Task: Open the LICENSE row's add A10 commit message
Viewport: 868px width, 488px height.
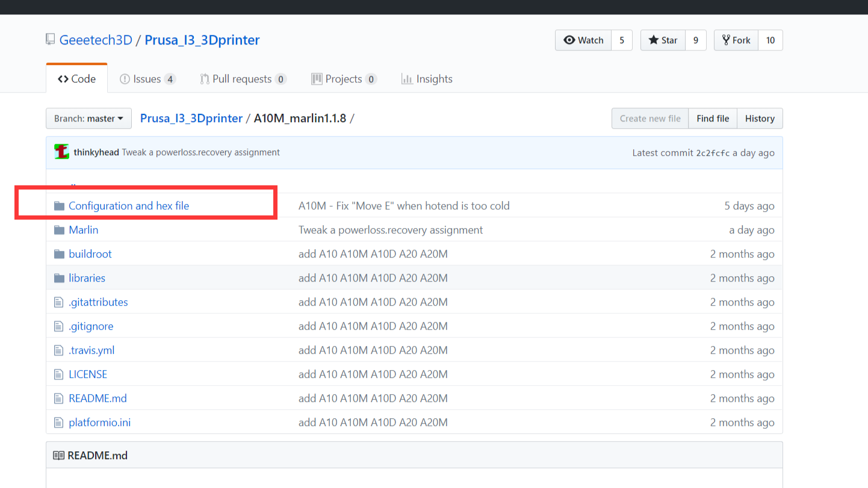Action: (373, 374)
